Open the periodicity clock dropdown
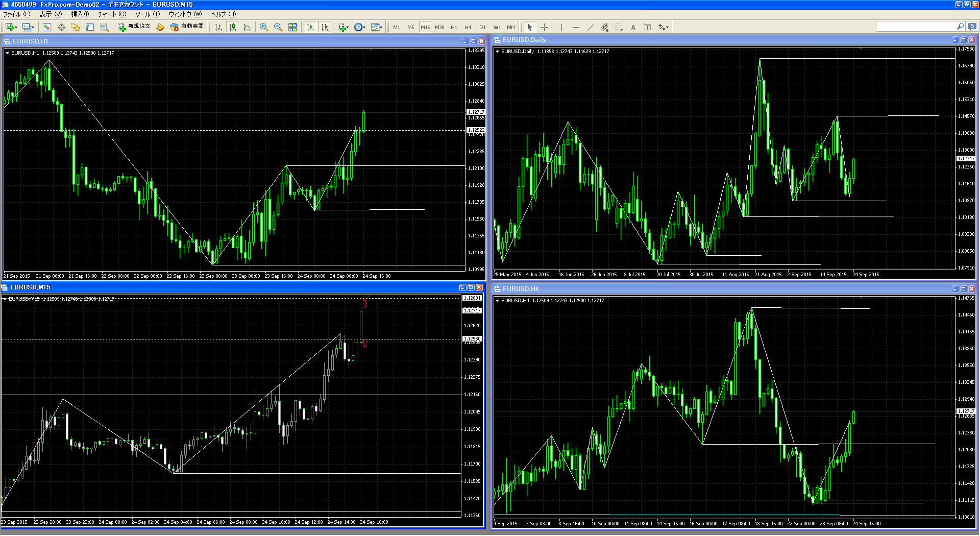 click(364, 27)
